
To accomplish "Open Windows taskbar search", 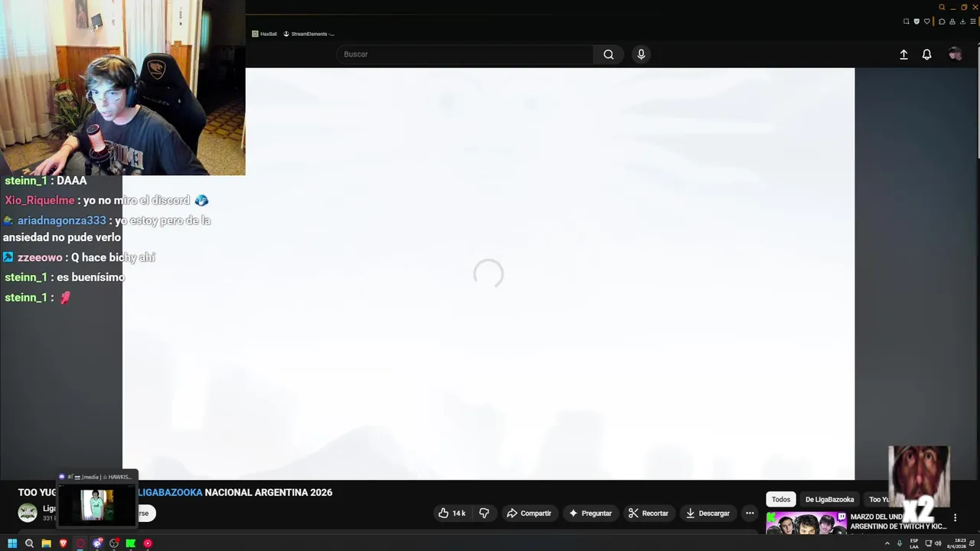I will [29, 543].
